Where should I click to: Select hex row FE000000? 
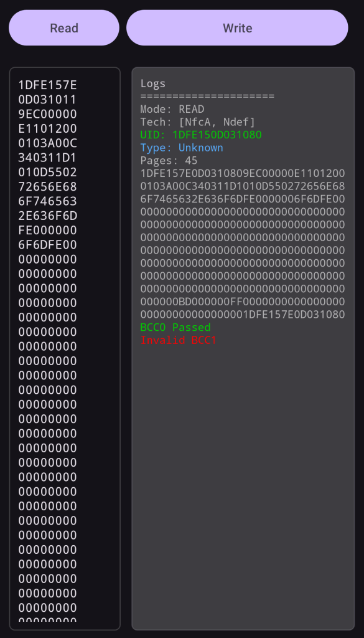point(47,231)
